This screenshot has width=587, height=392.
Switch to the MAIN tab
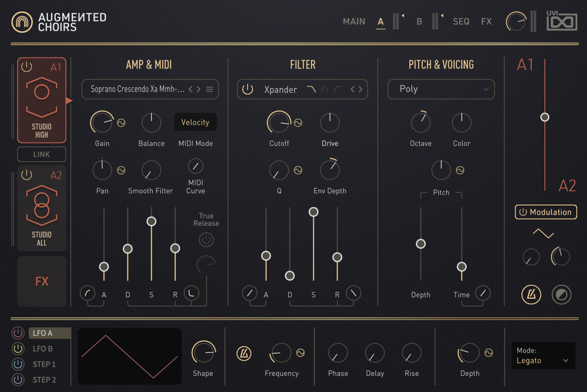coord(354,21)
